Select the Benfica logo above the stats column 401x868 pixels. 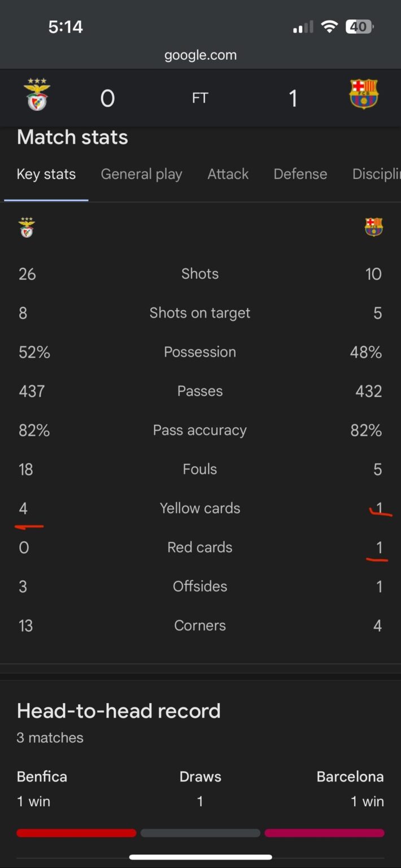pos(27,228)
